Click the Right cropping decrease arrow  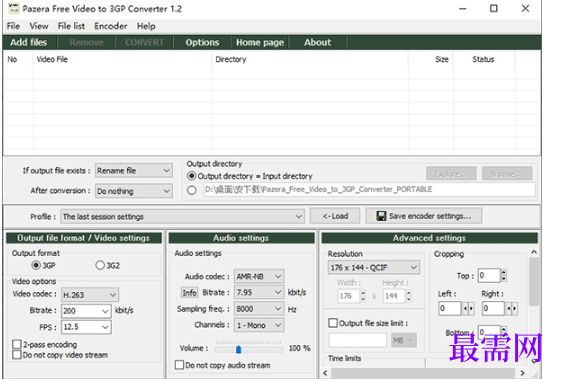(508, 308)
